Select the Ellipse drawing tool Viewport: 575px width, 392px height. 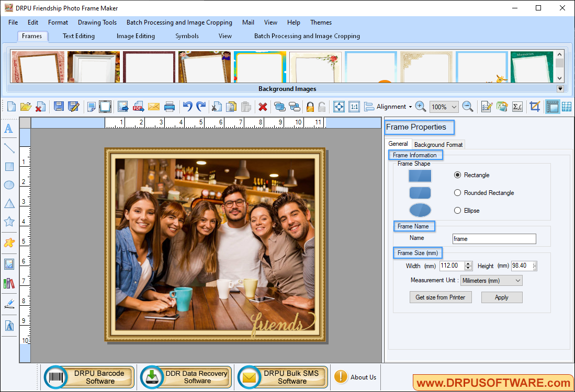pos(8,185)
